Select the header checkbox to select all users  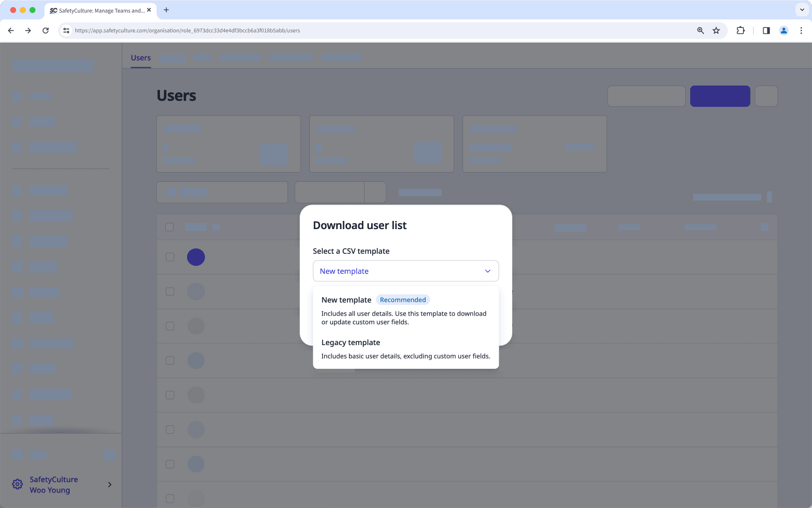(169, 227)
